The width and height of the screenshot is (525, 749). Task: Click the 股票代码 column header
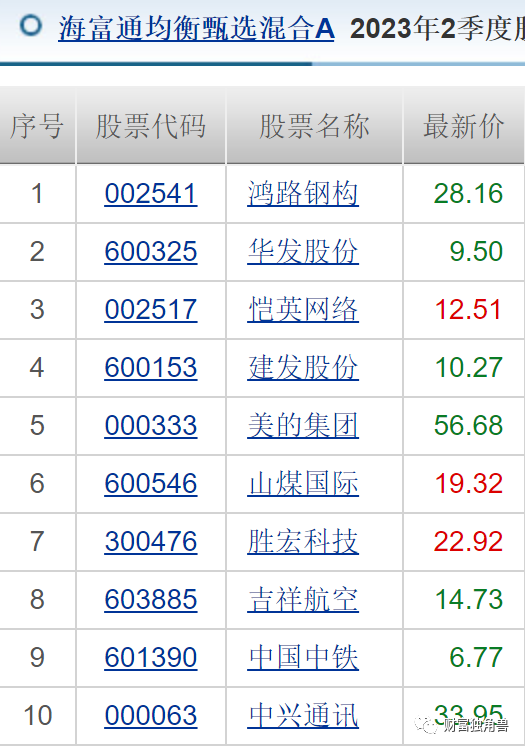151,126
